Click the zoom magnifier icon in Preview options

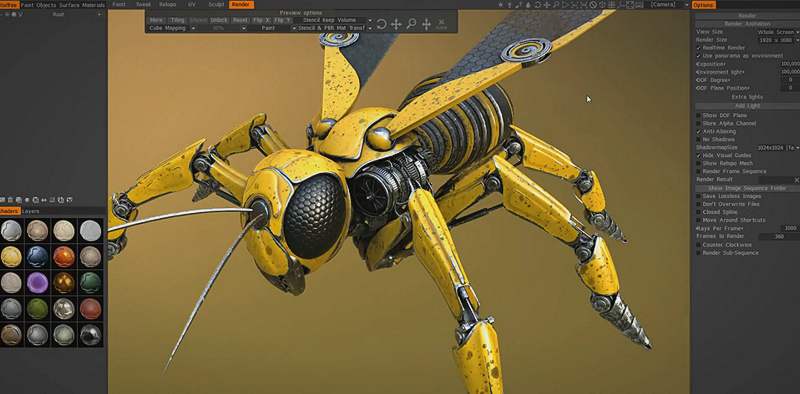411,24
